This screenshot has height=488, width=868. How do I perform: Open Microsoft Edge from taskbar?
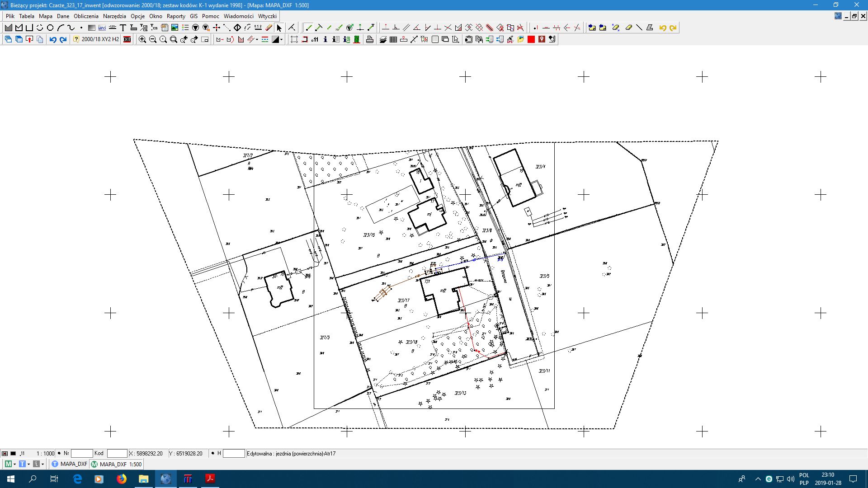[x=77, y=479]
